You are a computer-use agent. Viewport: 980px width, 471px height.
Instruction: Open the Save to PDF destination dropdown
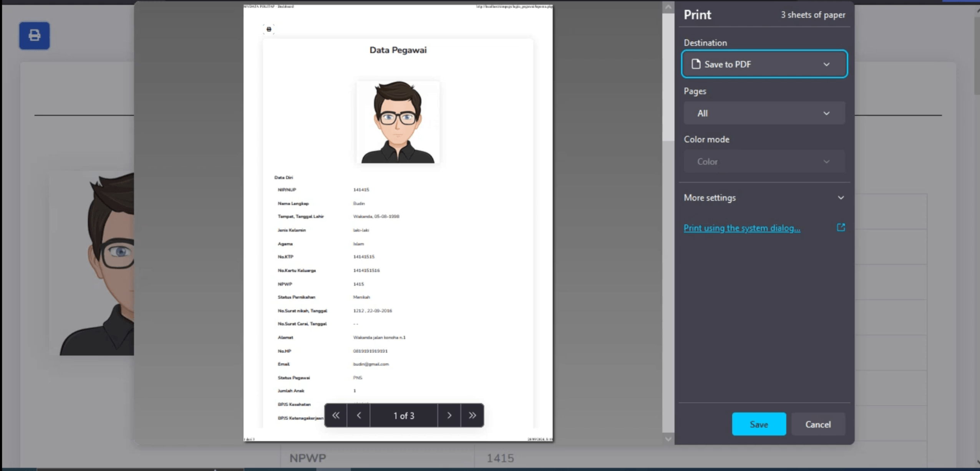(x=764, y=64)
